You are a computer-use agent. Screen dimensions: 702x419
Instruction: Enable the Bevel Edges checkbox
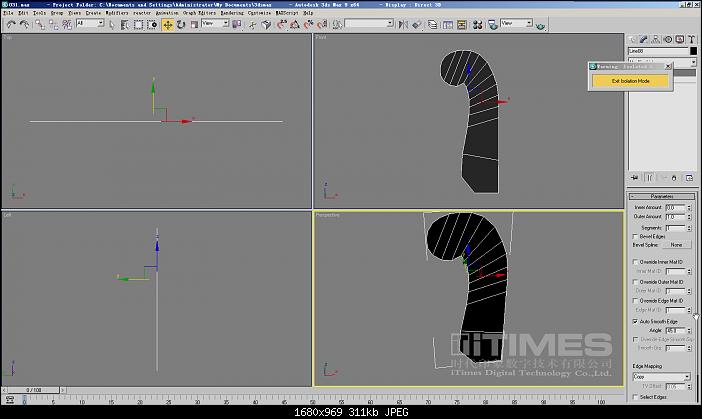pos(635,236)
